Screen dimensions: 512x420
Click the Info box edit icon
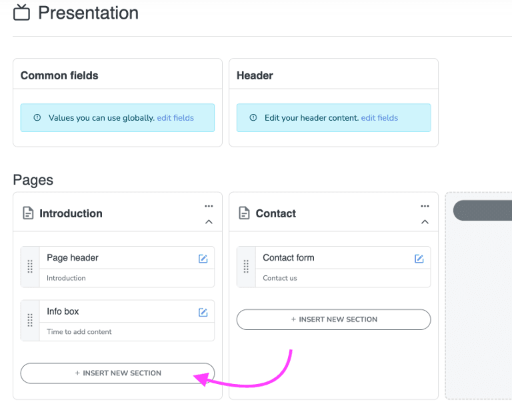(x=203, y=312)
